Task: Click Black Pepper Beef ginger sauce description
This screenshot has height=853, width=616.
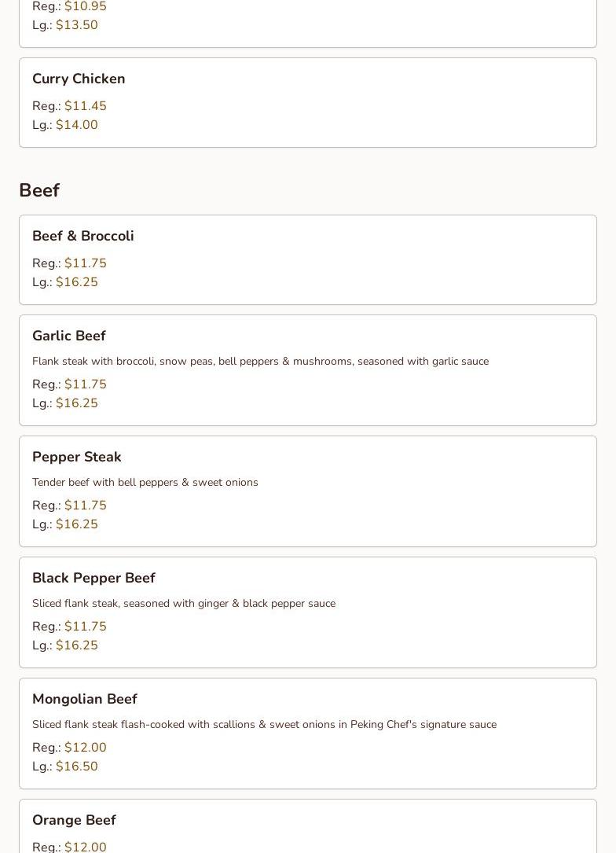Action: coord(183,604)
